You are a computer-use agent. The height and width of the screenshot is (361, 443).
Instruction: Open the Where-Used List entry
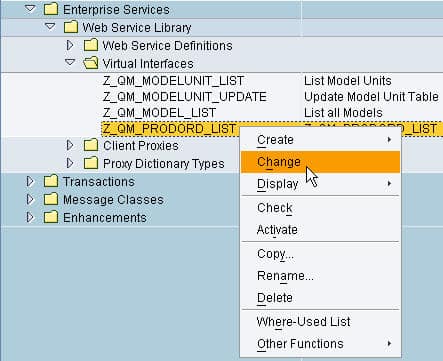(320, 322)
